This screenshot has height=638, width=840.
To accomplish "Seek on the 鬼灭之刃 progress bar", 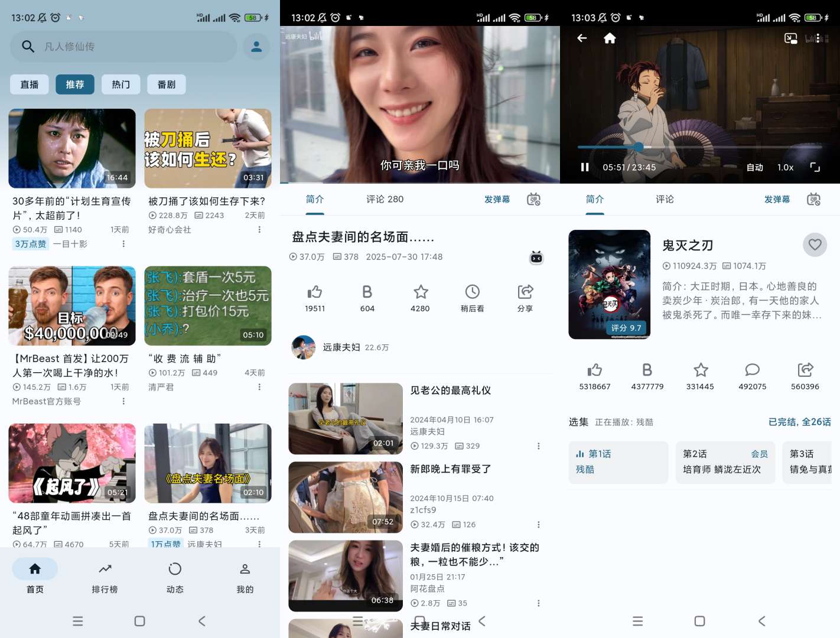I will click(699, 147).
